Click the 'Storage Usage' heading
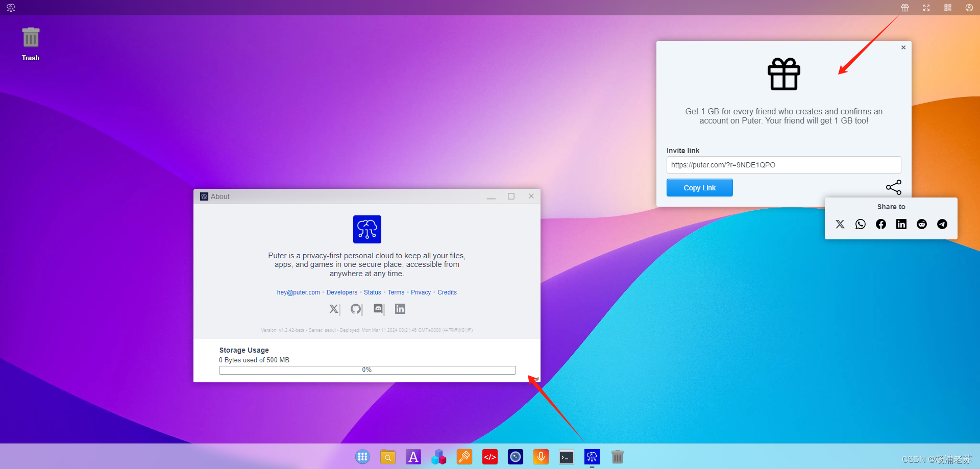 244,350
